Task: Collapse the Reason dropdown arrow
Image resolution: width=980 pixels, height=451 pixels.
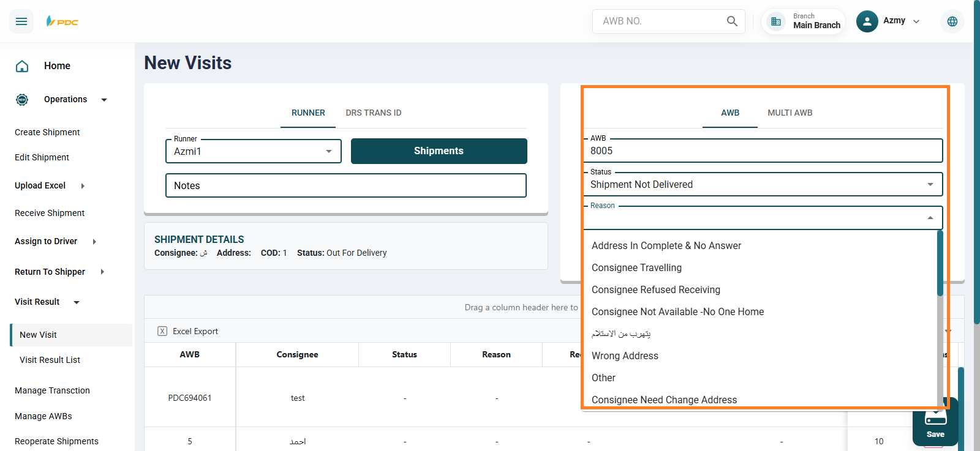Action: pos(930,218)
